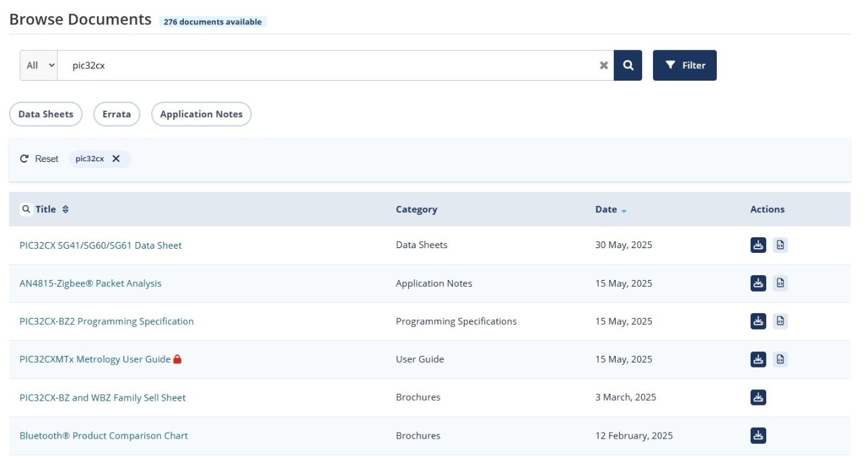Download PIC32CX SG41/SG60/SG61 Data Sheet
Image resolution: width=868 pixels, height=463 pixels.
(x=758, y=245)
